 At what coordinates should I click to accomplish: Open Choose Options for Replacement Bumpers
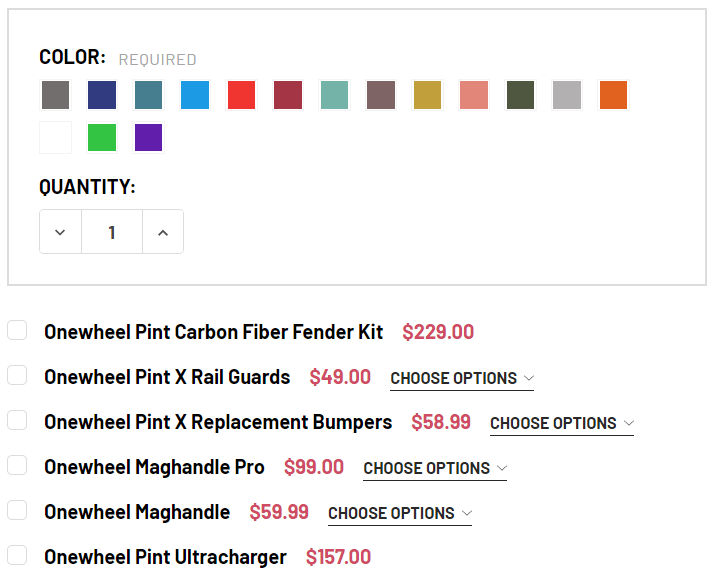(x=562, y=423)
